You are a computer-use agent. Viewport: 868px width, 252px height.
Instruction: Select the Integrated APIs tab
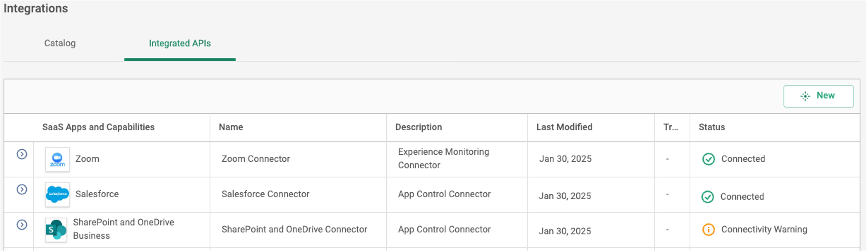pos(180,43)
